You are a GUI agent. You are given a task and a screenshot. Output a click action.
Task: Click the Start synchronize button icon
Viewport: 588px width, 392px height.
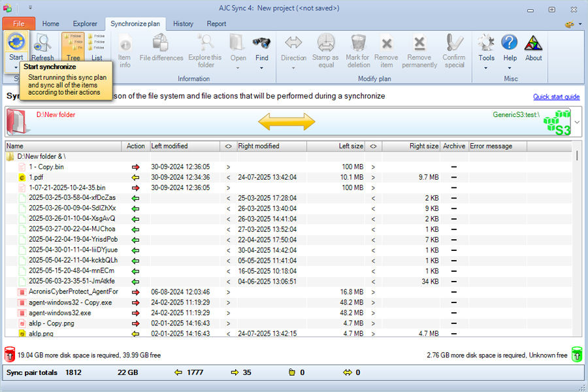(x=16, y=42)
